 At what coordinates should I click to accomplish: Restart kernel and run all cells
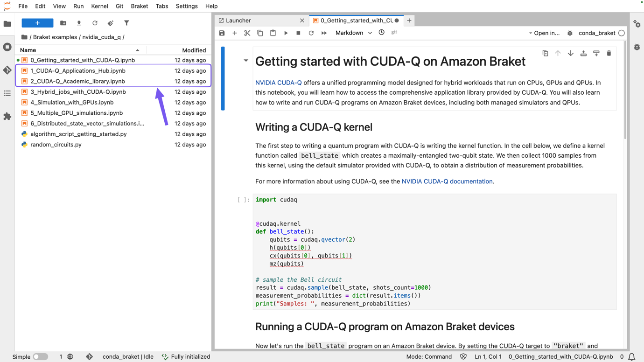[x=324, y=33]
